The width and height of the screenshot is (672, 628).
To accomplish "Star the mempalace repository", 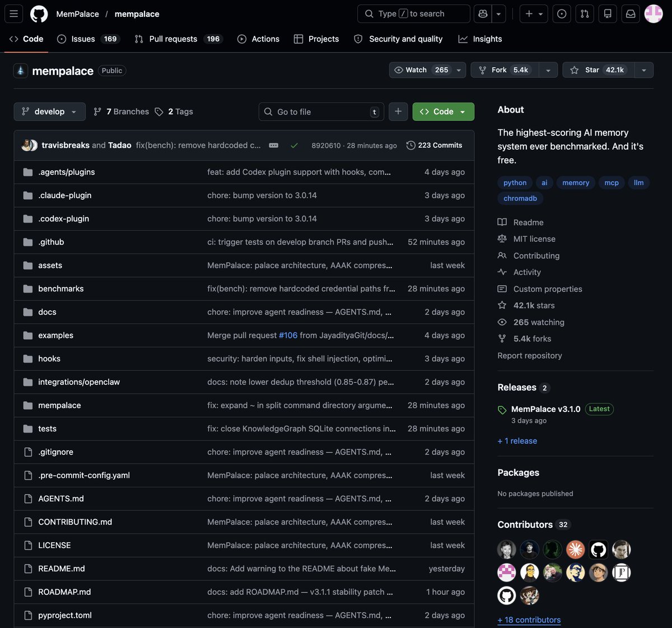I will 600,70.
